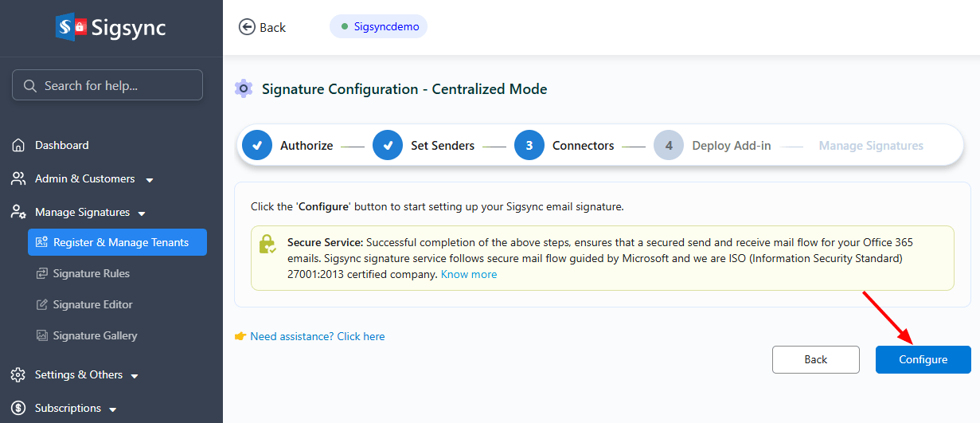Click the Sigsync logo icon

point(71,27)
